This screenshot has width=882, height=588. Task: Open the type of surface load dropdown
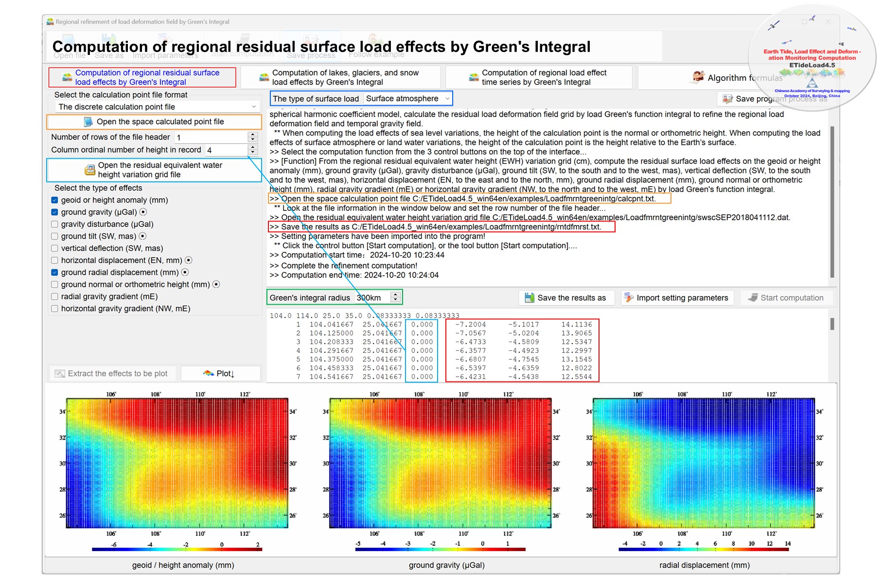pyautogui.click(x=447, y=99)
